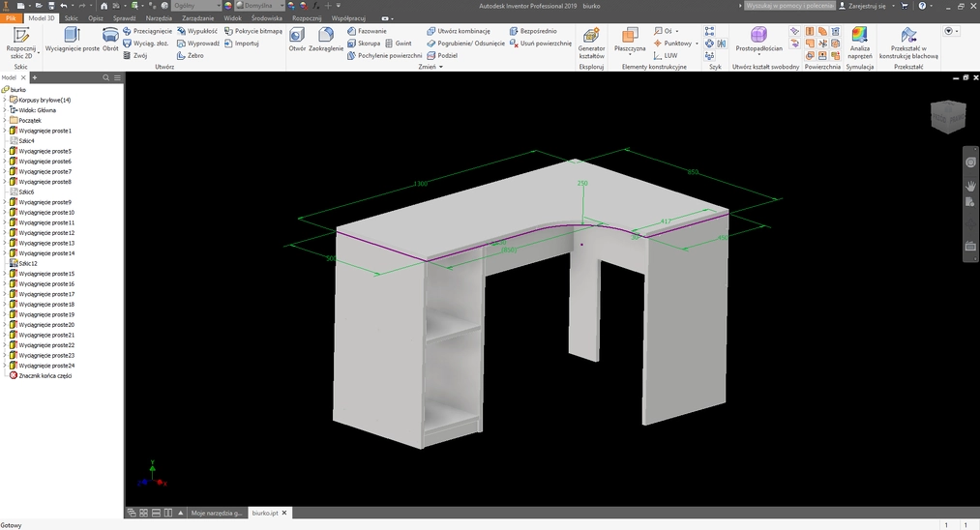Switch to the Narzędzia ribbon tab
The image size is (980, 530).
[x=159, y=18]
